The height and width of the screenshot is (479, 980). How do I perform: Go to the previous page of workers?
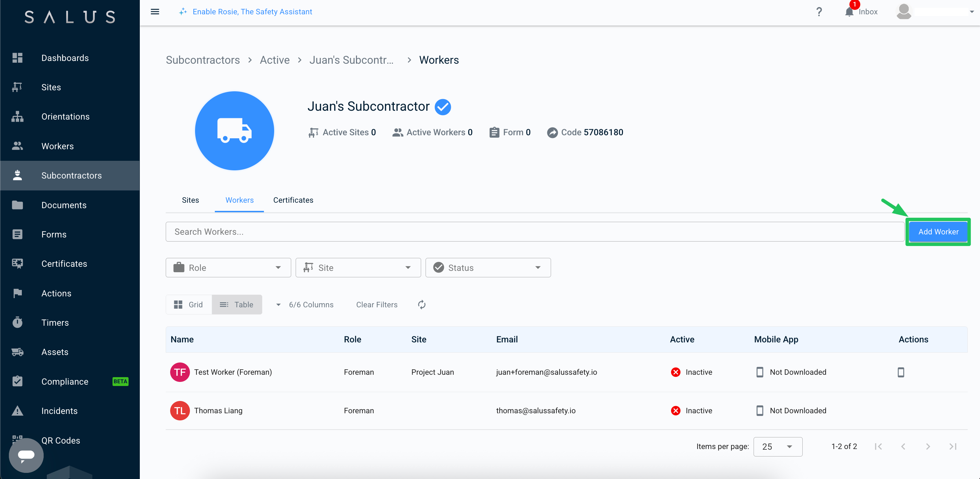[903, 446]
